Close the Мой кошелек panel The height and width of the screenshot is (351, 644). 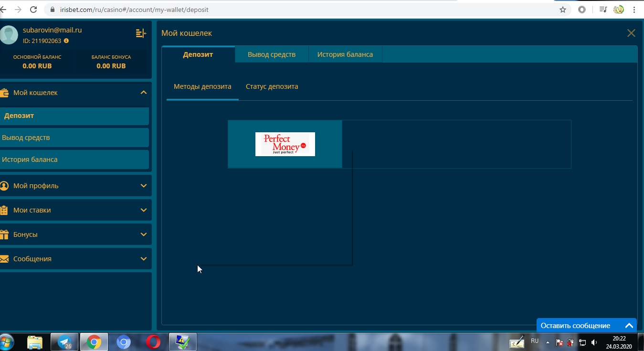coord(631,33)
